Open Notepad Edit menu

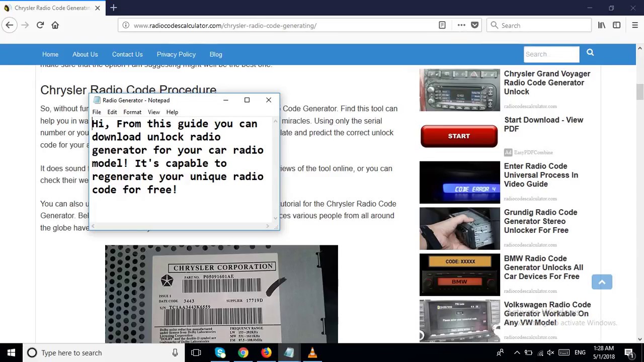pyautogui.click(x=112, y=112)
